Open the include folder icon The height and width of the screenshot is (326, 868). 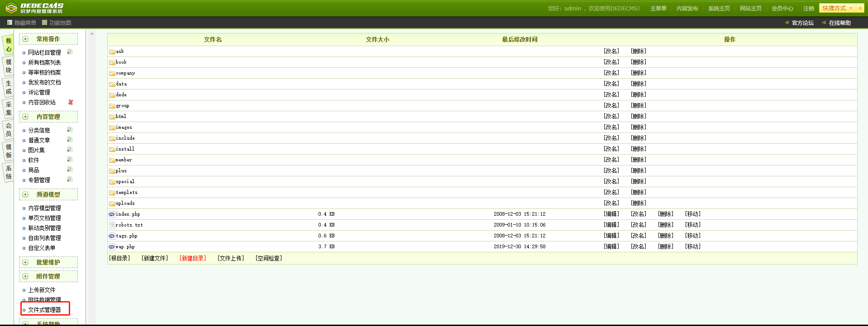(x=112, y=138)
